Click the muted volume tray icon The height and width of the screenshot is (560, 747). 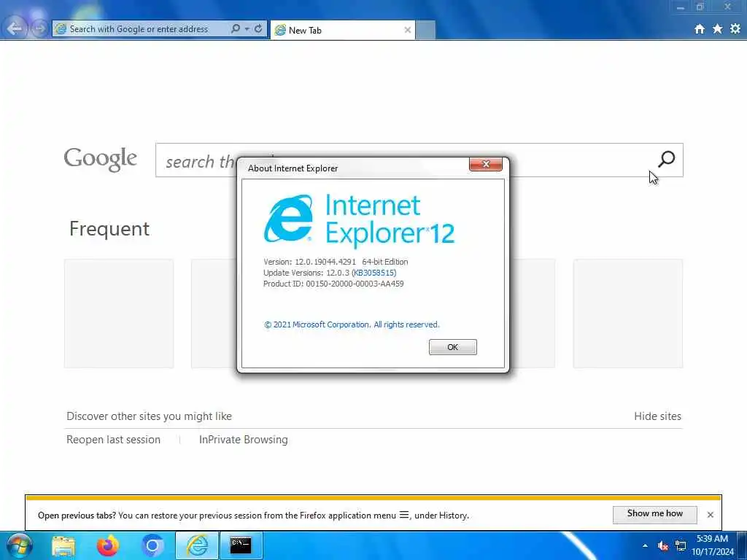[x=662, y=545]
